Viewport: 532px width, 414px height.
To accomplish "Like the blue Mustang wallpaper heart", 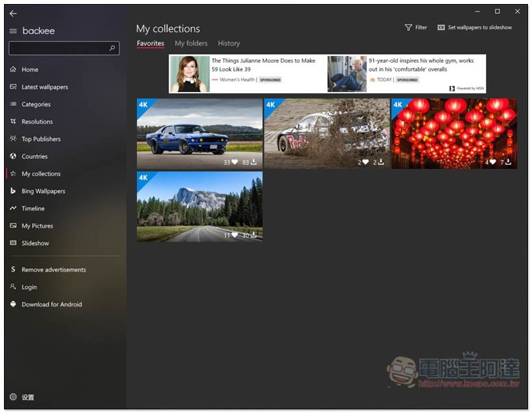I will 235,162.
